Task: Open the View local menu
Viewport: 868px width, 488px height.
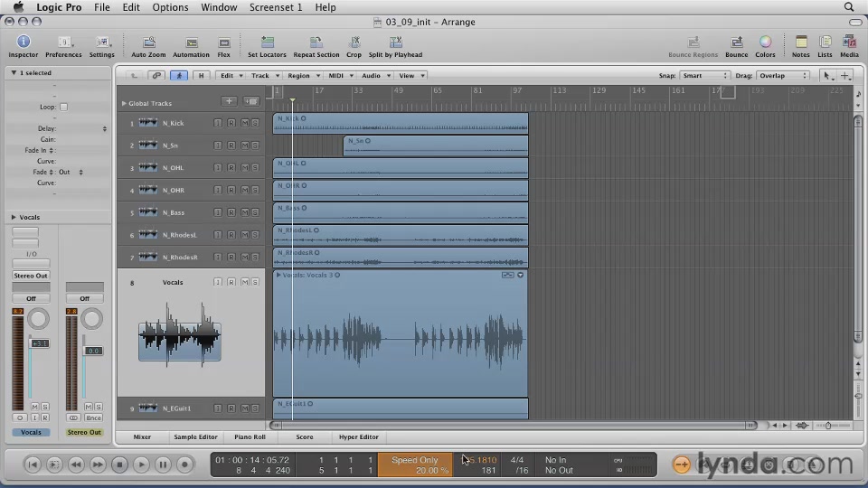Action: coord(410,75)
